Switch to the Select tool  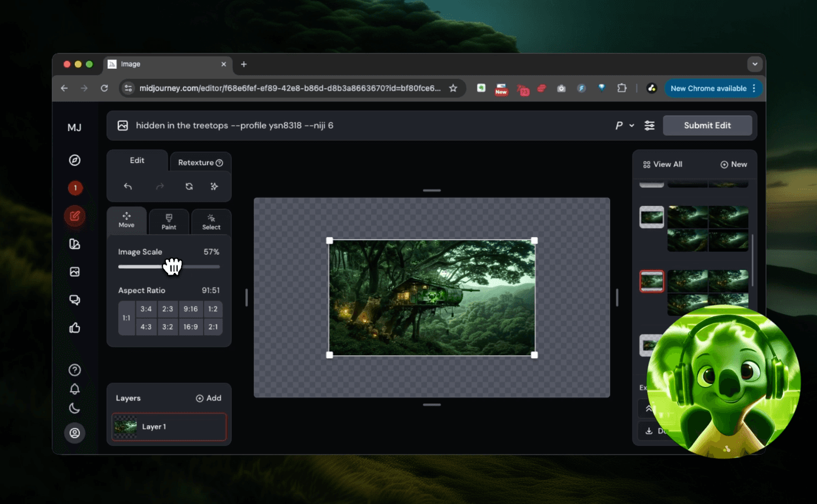tap(211, 222)
